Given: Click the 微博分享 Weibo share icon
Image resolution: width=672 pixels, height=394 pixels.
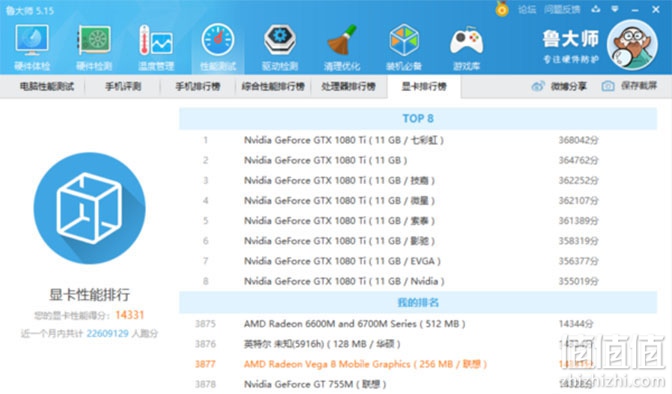Looking at the screenshot, I should click(538, 86).
